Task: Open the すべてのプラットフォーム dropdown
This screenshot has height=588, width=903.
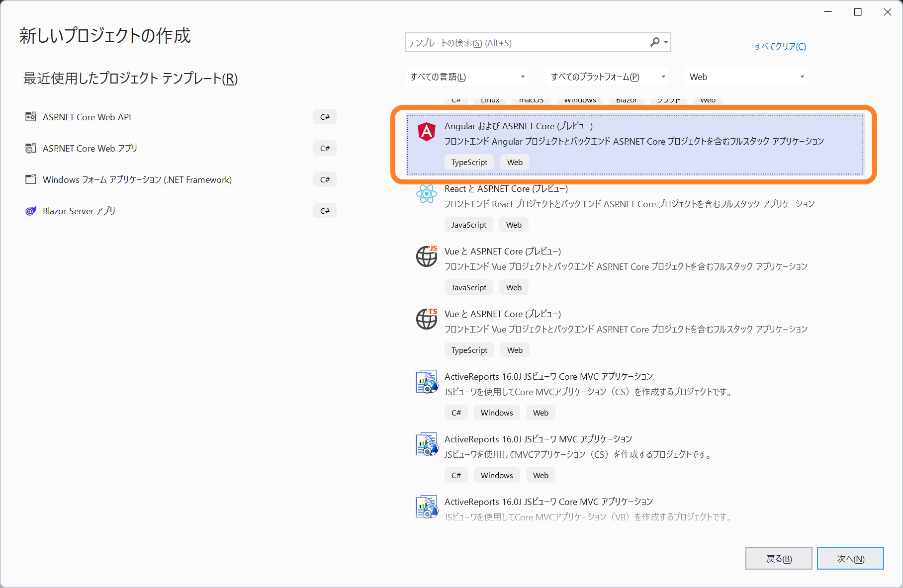Action: (x=608, y=77)
